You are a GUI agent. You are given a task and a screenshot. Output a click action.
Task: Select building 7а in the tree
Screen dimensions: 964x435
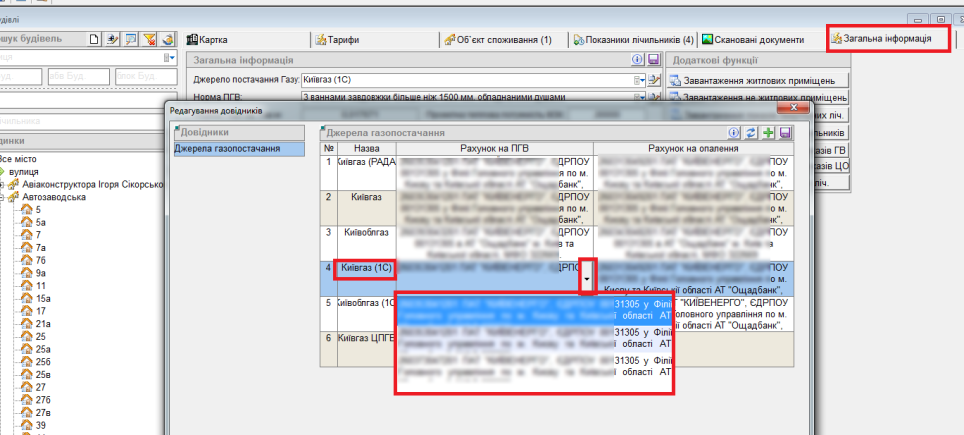(x=40, y=247)
